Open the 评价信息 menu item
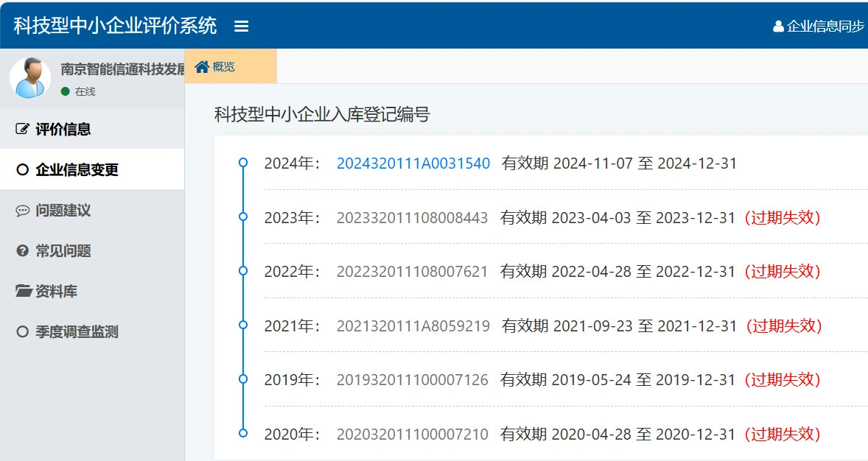 (63, 130)
